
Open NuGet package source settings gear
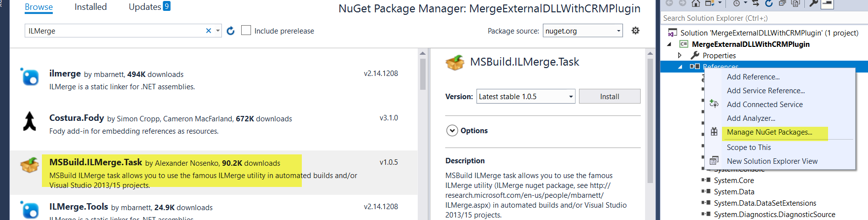[x=636, y=31]
